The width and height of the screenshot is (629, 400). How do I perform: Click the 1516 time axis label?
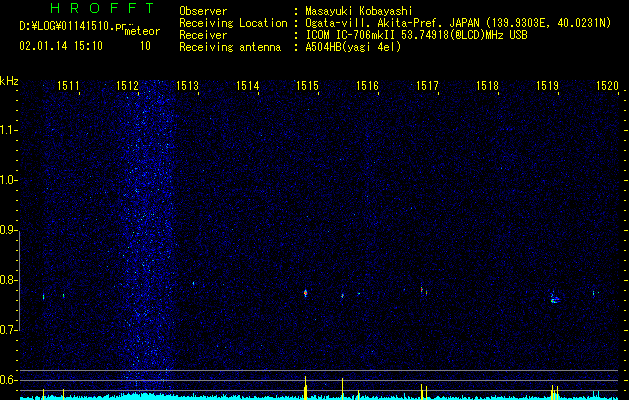tap(367, 86)
